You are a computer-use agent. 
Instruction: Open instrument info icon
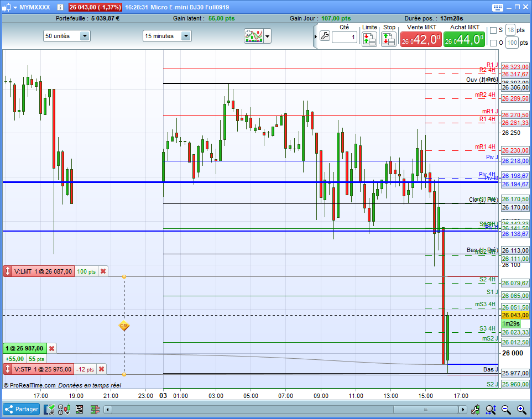coord(60,7)
